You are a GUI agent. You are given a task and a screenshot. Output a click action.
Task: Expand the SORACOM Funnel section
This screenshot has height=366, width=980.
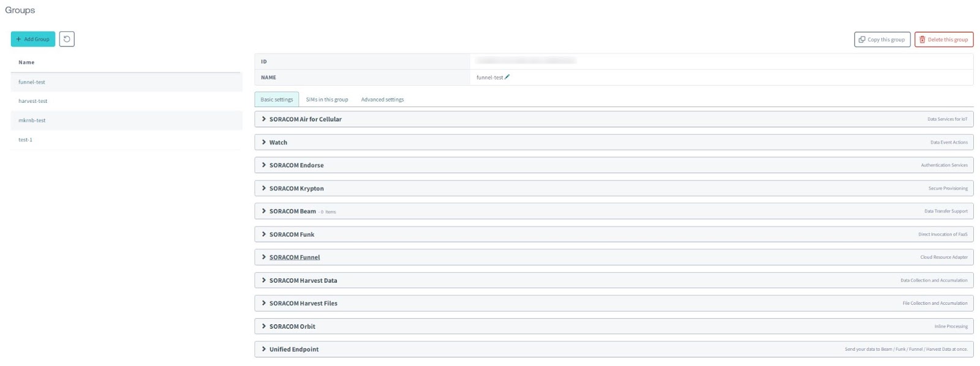click(x=614, y=257)
